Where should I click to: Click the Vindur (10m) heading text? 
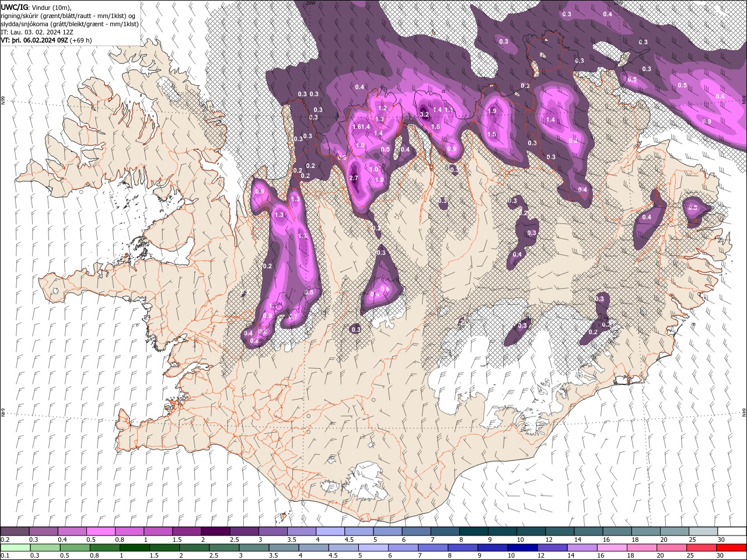(x=50, y=7)
